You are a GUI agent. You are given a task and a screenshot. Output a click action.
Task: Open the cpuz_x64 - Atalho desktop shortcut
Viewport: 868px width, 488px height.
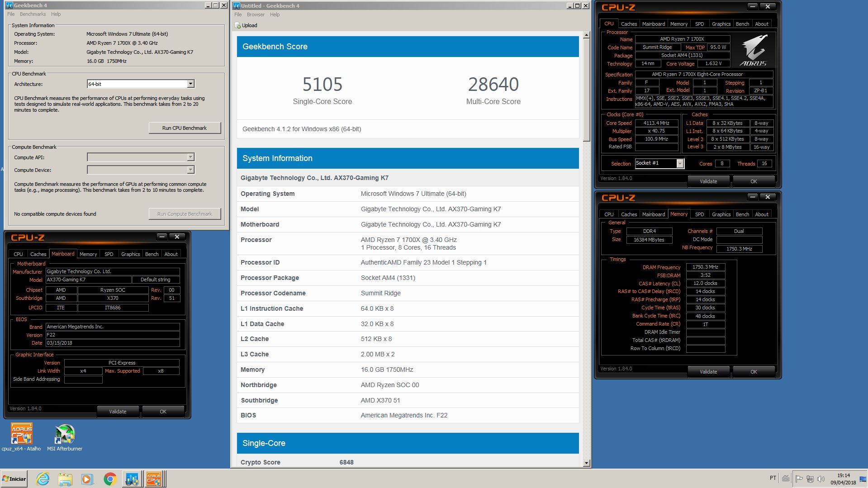coord(21,437)
